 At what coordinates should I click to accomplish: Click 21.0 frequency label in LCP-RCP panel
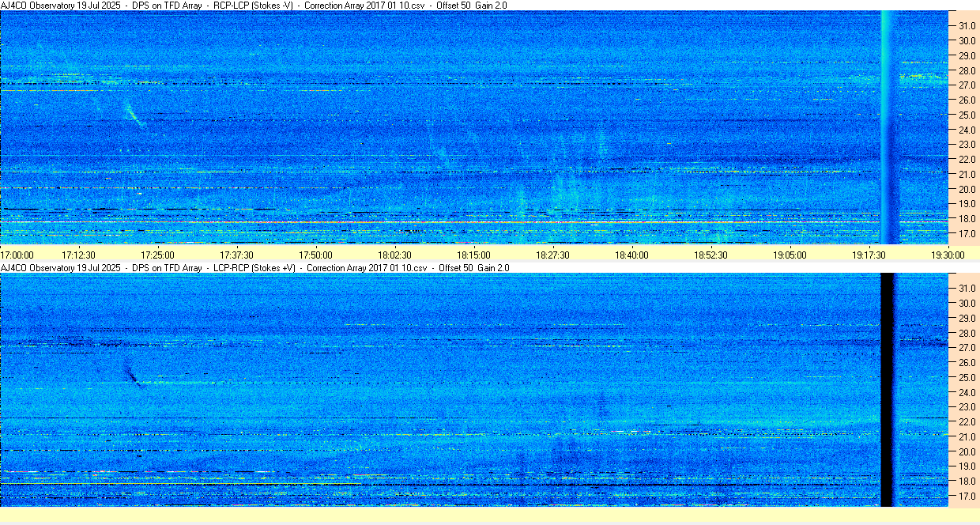tap(967, 437)
